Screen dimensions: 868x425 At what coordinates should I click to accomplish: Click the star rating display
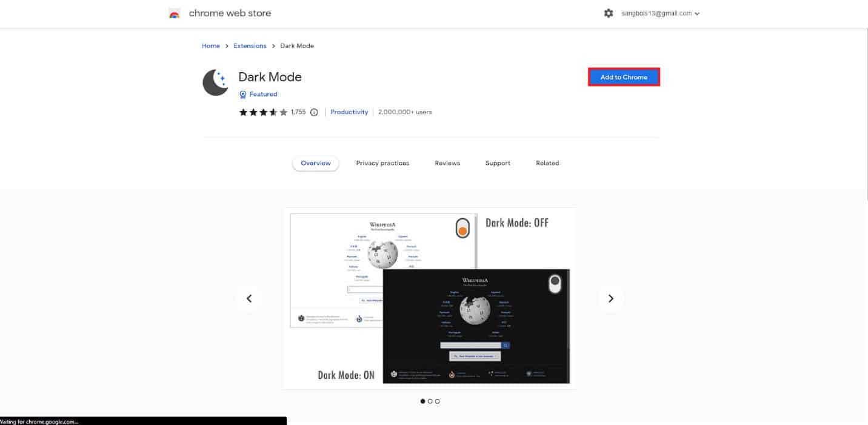click(x=263, y=112)
